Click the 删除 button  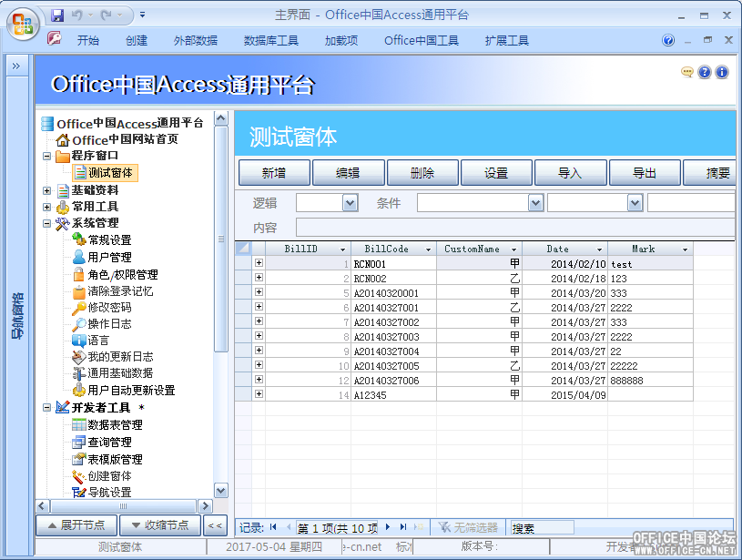(422, 173)
